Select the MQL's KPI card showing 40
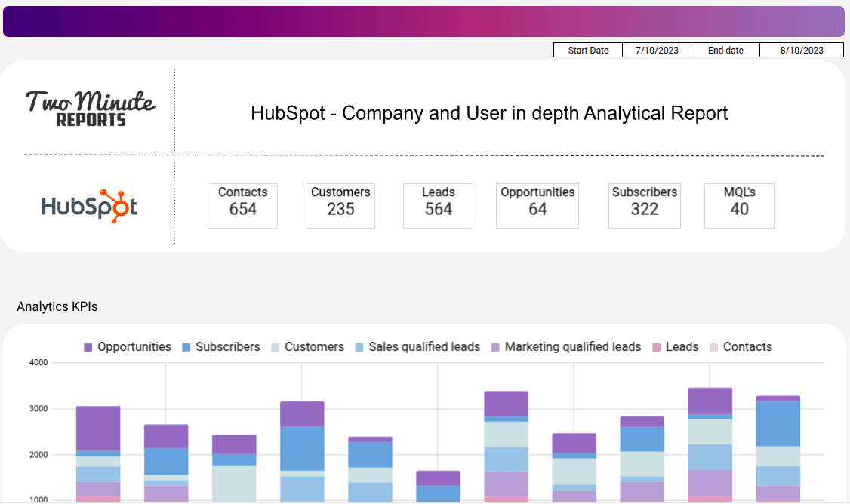Viewport: 850px width, 504px height. click(738, 205)
